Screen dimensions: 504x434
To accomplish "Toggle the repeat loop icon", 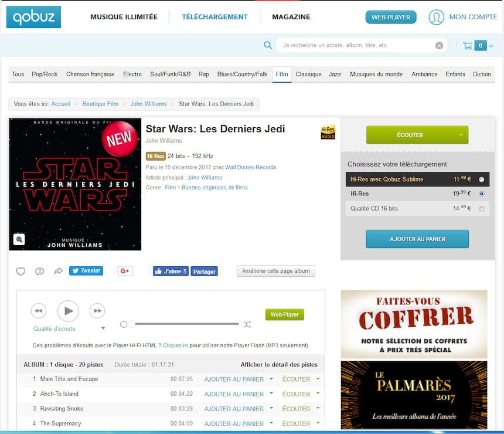I will click(124, 324).
